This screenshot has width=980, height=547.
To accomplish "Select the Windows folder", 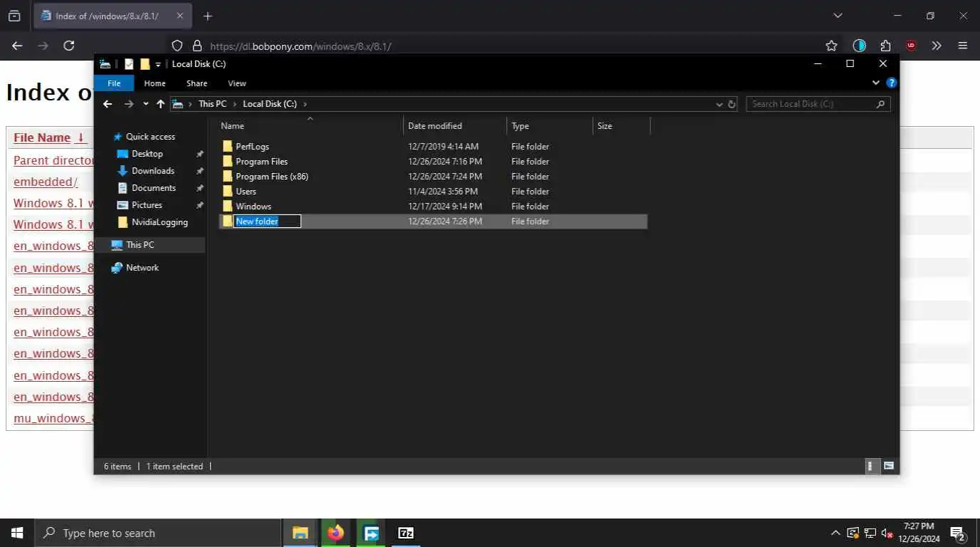I will coord(254,207).
